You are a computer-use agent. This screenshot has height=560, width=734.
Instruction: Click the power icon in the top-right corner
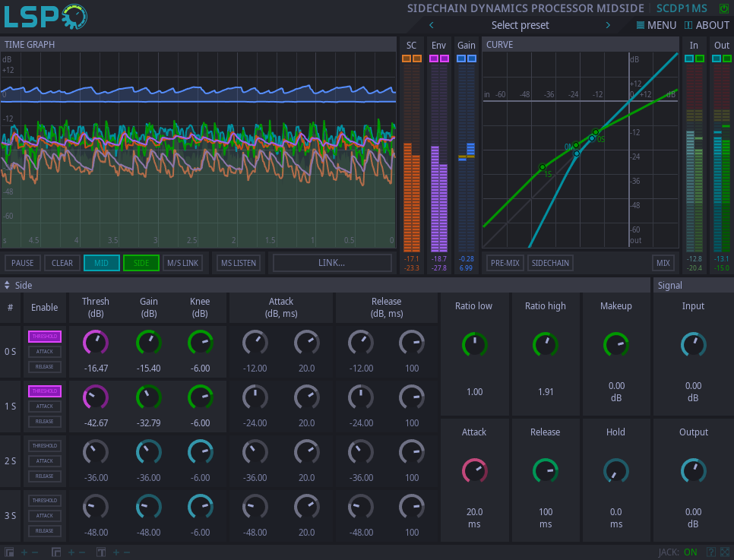[724, 7]
